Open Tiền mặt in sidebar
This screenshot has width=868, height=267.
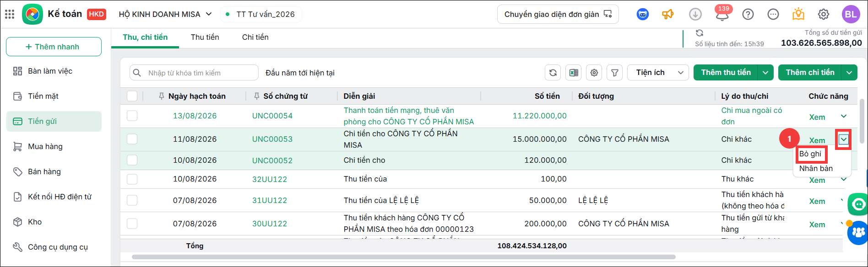tap(54, 96)
